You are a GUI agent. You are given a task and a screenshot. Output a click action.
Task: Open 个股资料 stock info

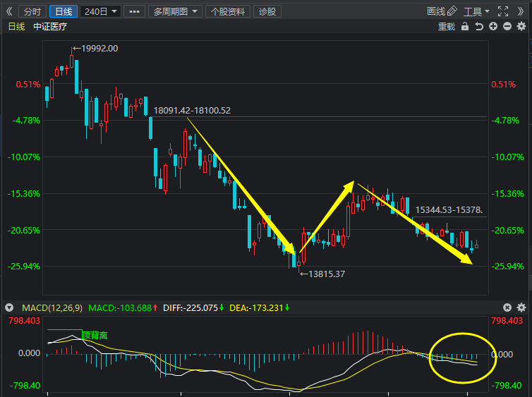click(x=228, y=11)
